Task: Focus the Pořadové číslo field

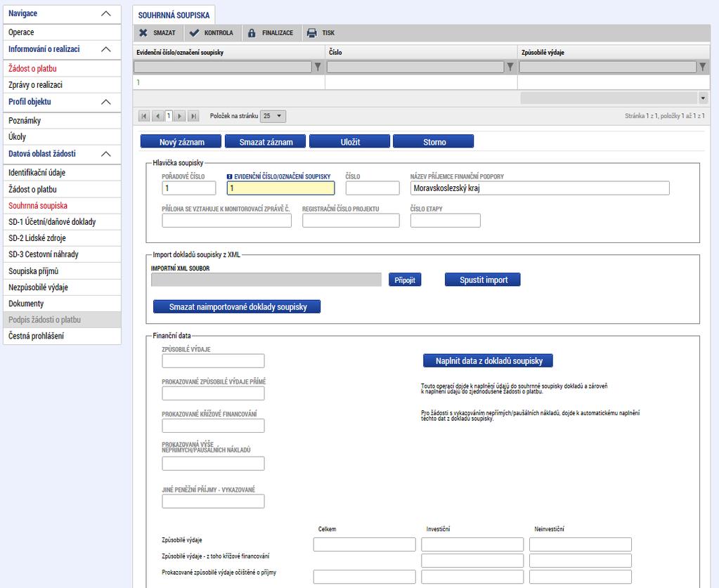Action: point(189,188)
